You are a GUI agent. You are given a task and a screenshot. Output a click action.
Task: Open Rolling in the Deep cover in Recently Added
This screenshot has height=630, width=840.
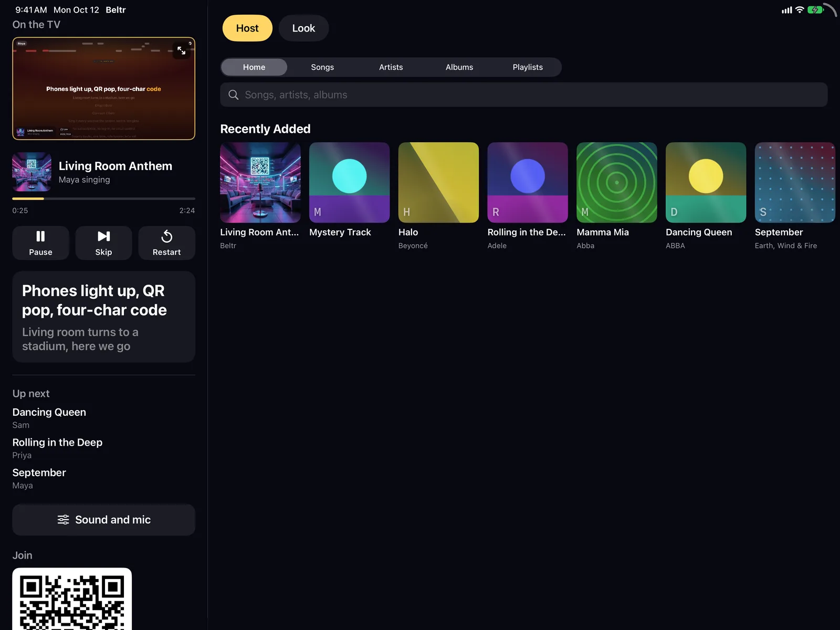[528, 183]
